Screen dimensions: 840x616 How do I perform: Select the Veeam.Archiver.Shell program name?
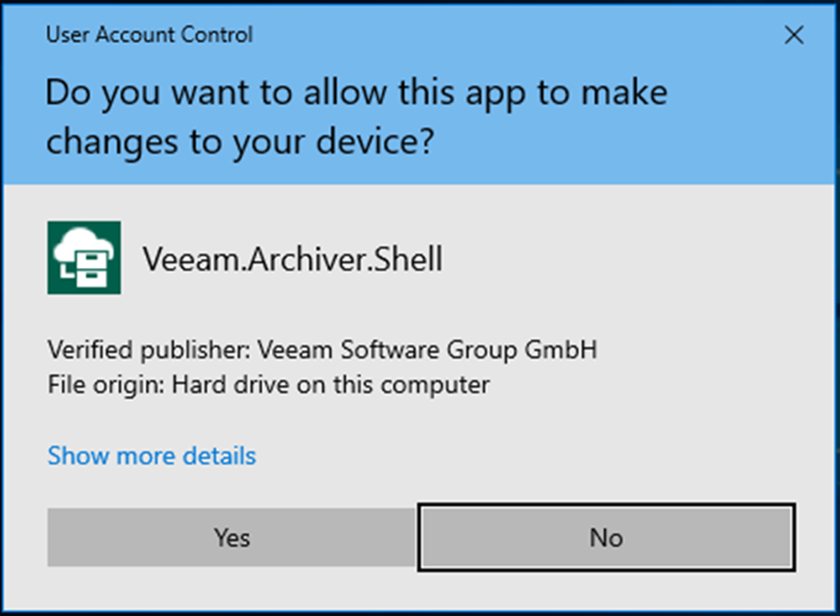(293, 259)
